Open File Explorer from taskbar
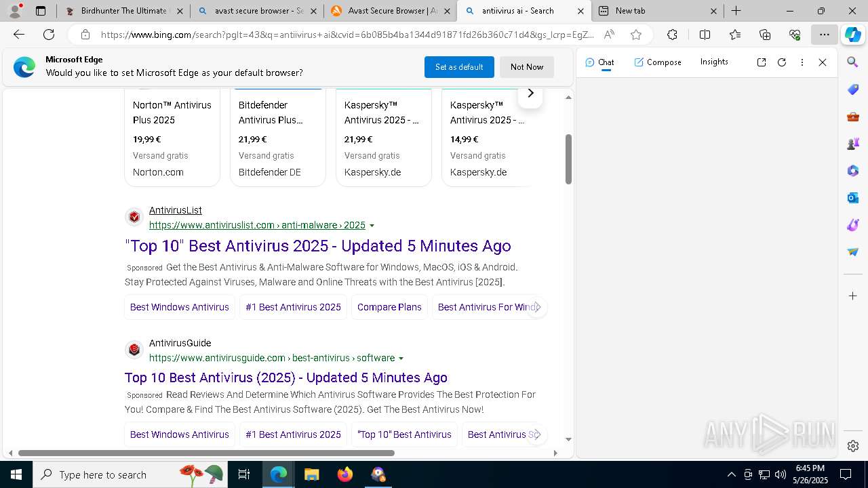 [311, 474]
